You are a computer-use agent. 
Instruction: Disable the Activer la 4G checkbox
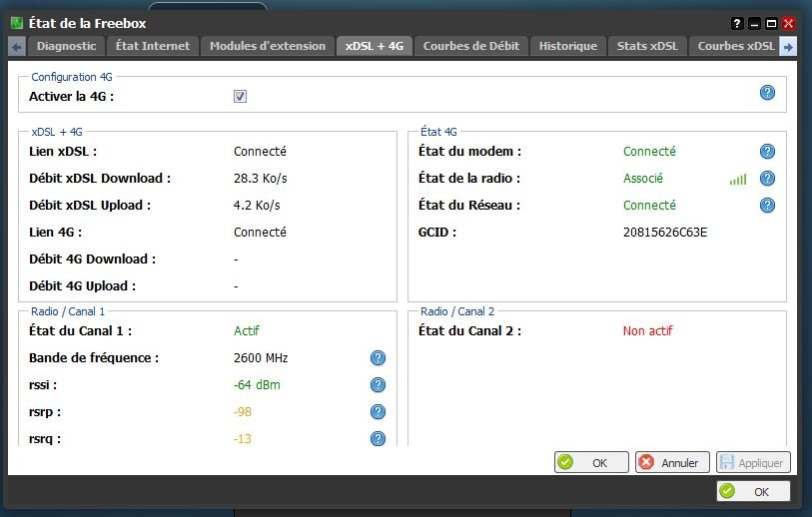[x=240, y=97]
